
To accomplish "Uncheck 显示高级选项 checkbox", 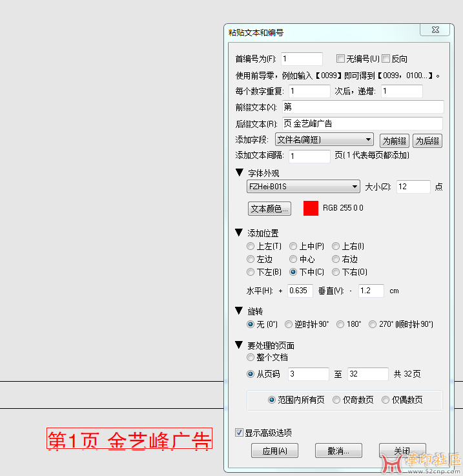I will click(x=240, y=433).
